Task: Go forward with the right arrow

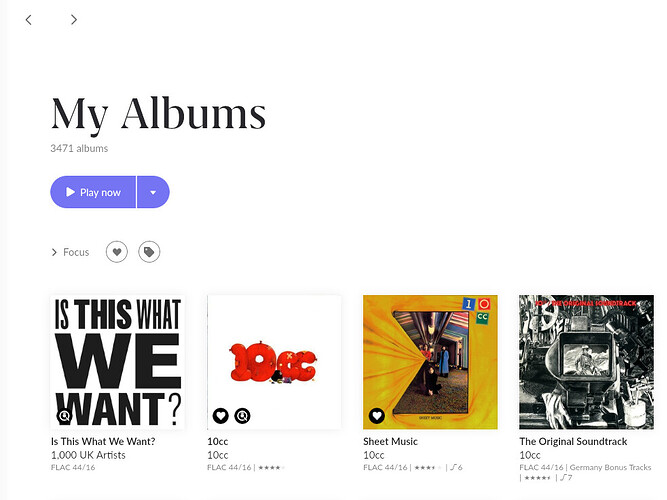Action: pos(74,20)
